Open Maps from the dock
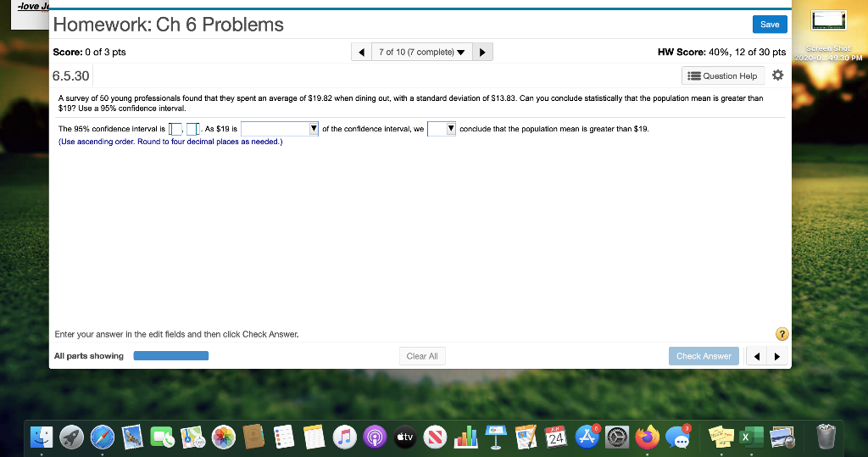This screenshot has height=457, width=868. click(193, 437)
